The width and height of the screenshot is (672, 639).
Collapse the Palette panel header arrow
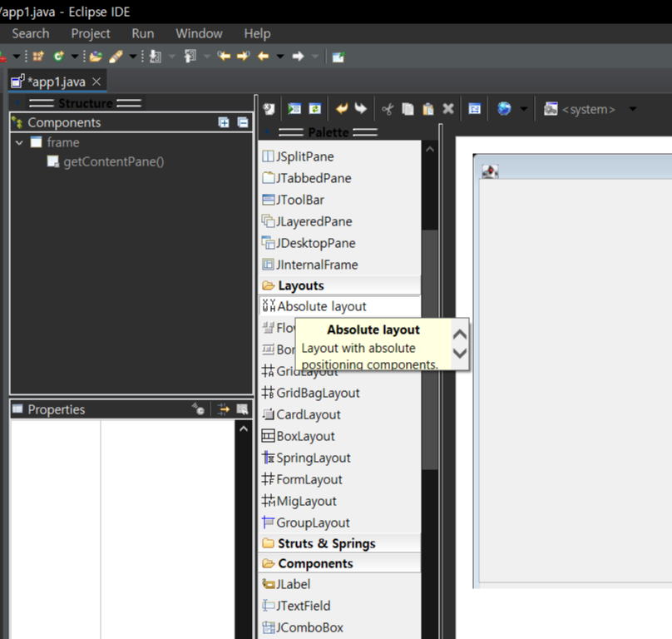pos(267,131)
